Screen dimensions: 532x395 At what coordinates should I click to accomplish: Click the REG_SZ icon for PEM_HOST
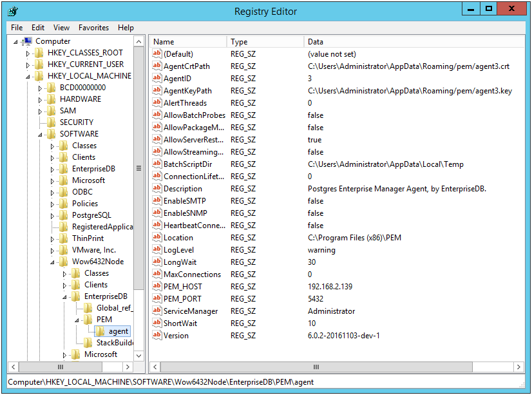pyautogui.click(x=157, y=287)
